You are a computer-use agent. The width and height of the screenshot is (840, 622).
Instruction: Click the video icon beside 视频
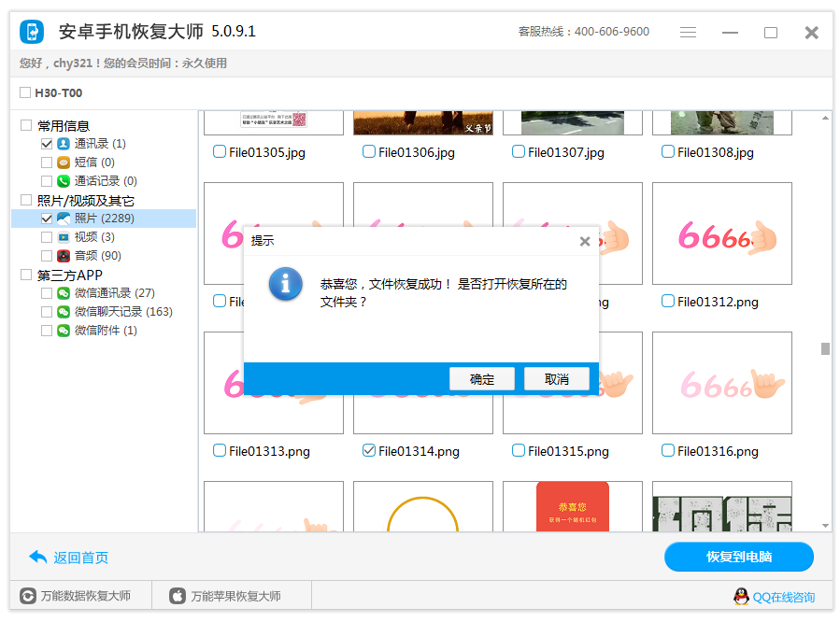pyautogui.click(x=64, y=237)
